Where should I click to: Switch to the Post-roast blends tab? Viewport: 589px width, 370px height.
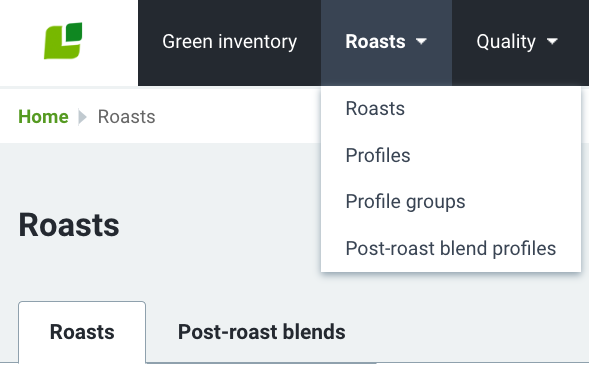coord(261,332)
